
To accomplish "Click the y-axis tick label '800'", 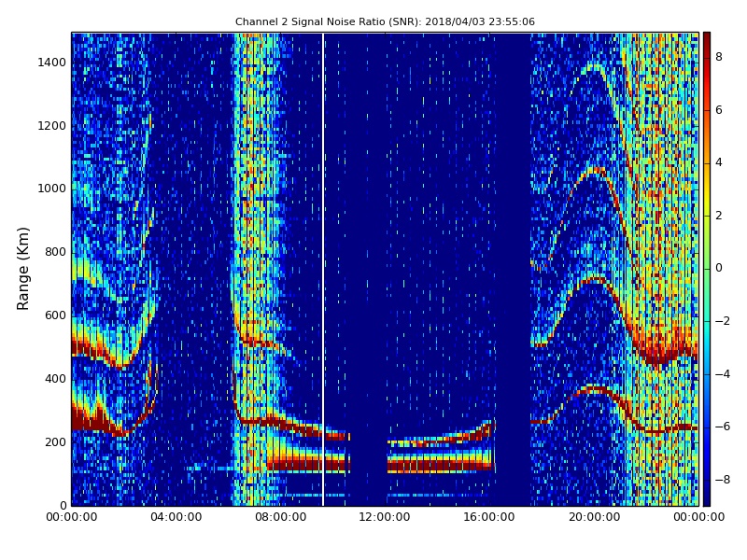I will [x=56, y=252].
